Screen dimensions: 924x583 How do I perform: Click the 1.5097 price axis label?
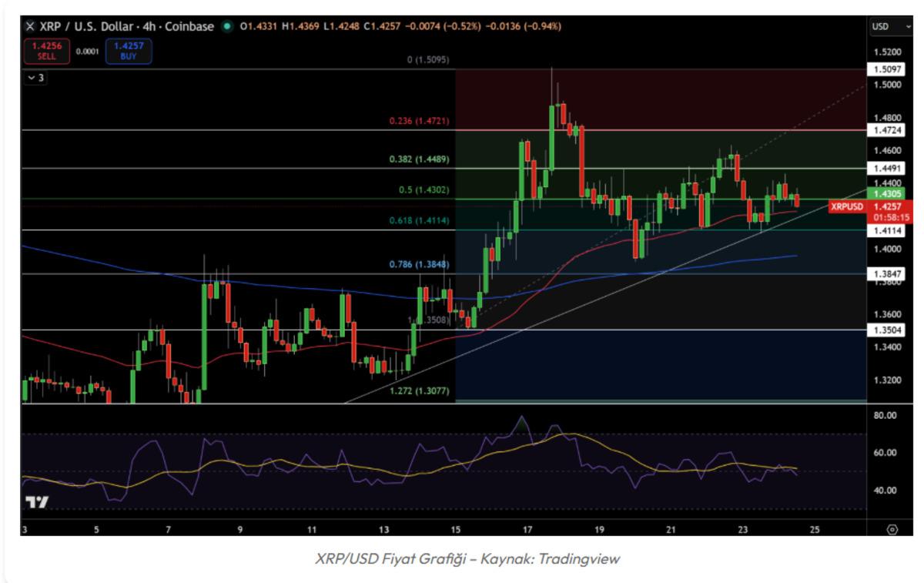coord(884,69)
